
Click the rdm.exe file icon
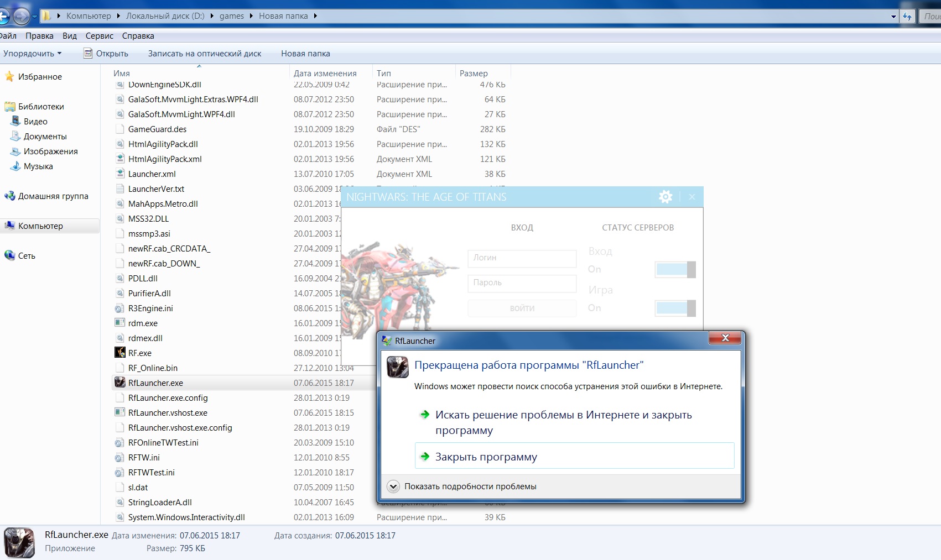[x=119, y=322]
